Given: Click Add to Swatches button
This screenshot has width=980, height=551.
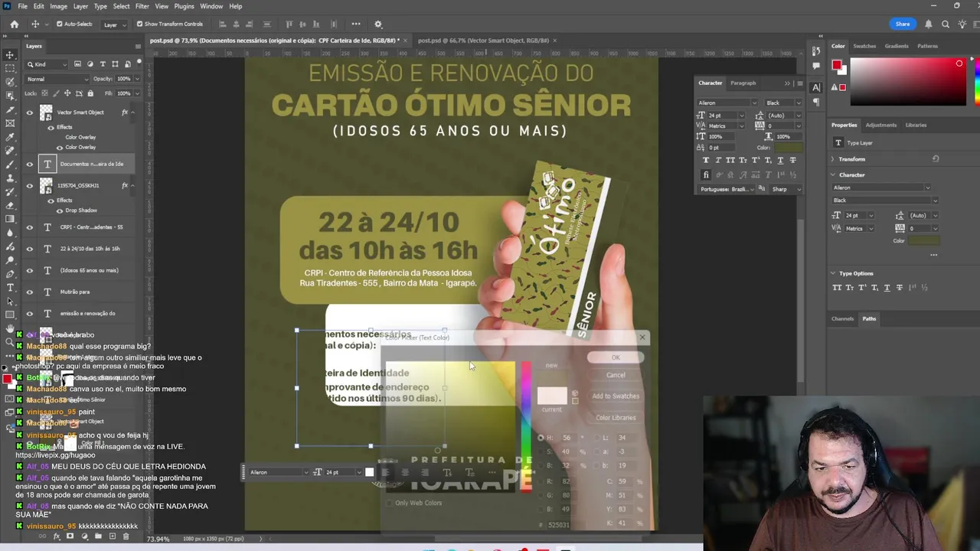Looking at the screenshot, I should point(616,396).
